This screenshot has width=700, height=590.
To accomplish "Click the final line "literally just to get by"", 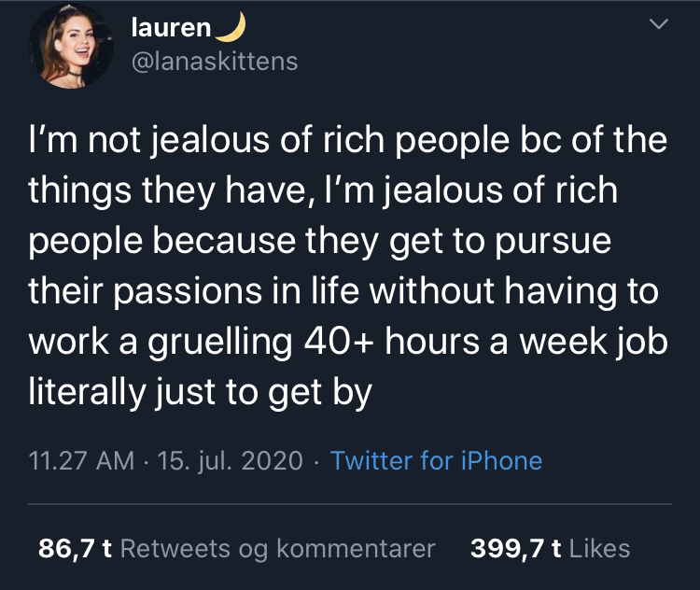I will (x=200, y=393).
